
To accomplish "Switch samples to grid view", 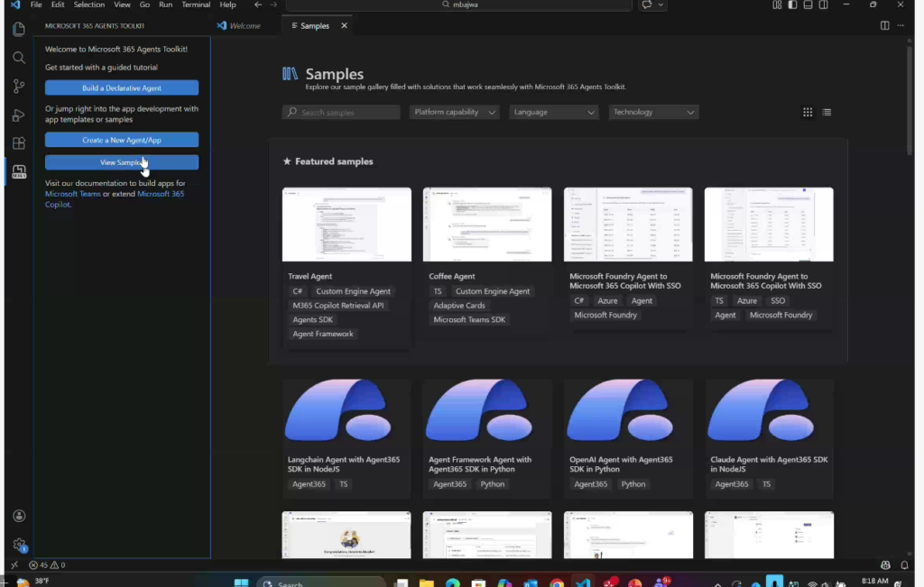I will pyautogui.click(x=808, y=113).
